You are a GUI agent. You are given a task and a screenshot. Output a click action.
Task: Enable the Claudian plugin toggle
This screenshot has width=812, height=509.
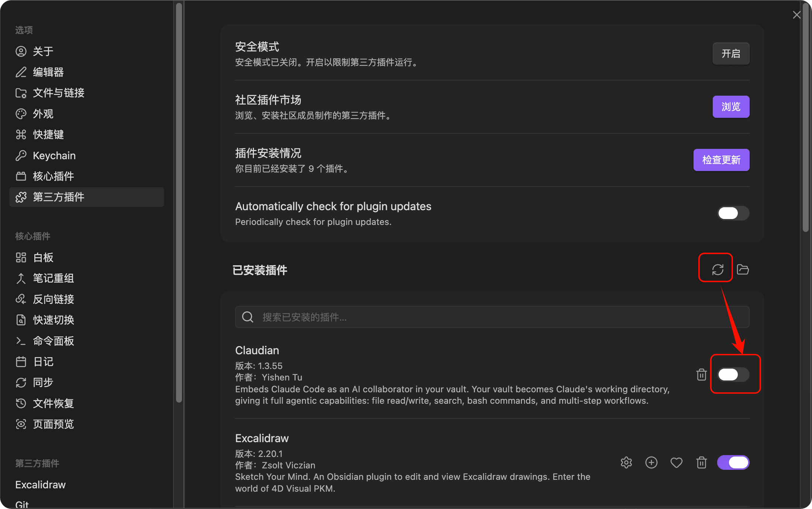(733, 375)
